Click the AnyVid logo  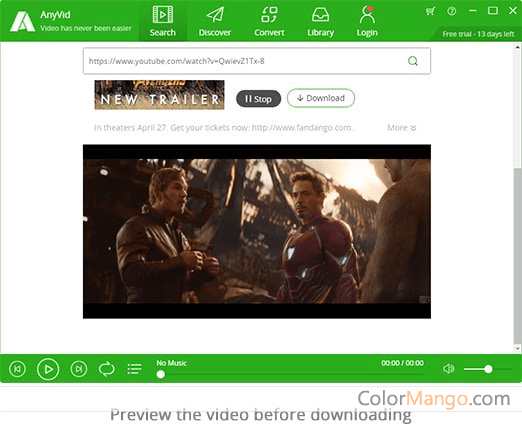(22, 21)
